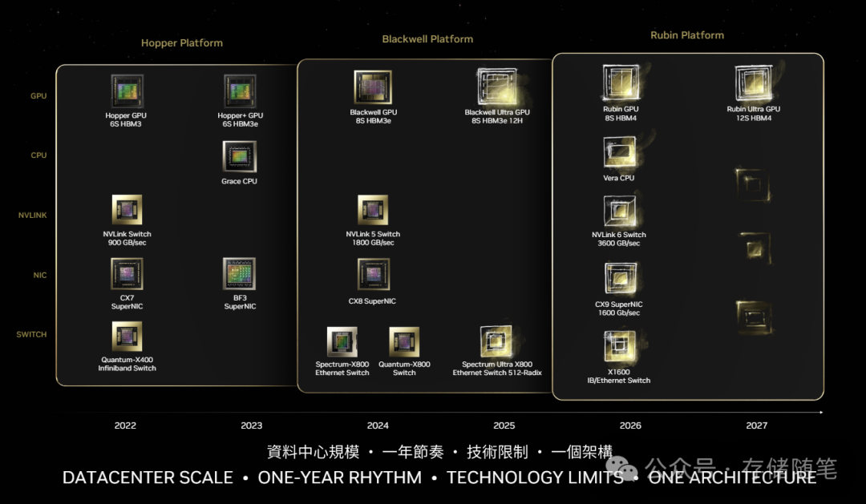Select the Grace CPU chip image

pos(239,157)
